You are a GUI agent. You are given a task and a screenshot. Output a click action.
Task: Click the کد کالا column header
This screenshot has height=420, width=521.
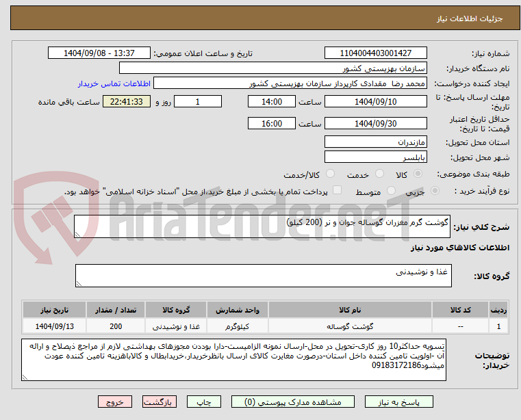point(460,310)
